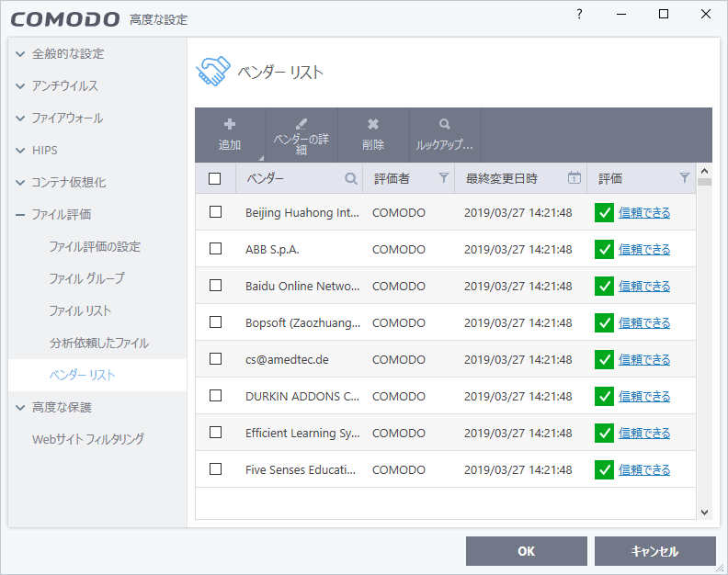The height and width of the screenshot is (575, 728).
Task: Open ファイル リスト in sidebar
Action: (80, 311)
